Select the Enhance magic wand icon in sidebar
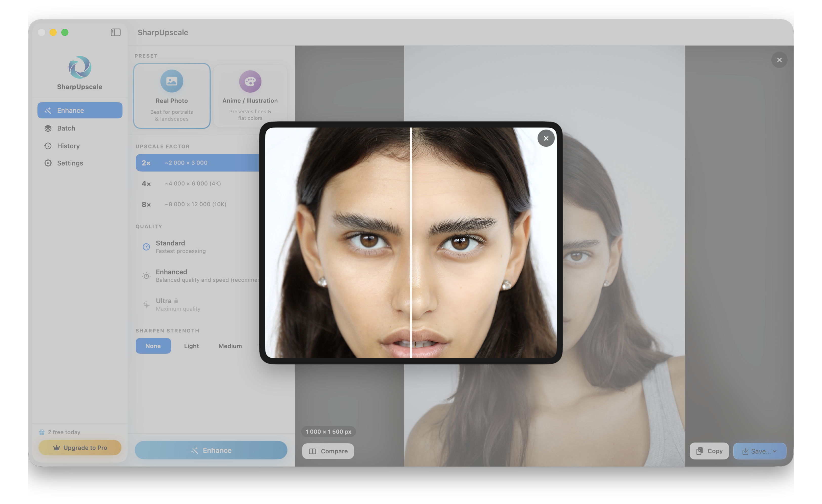 point(48,110)
